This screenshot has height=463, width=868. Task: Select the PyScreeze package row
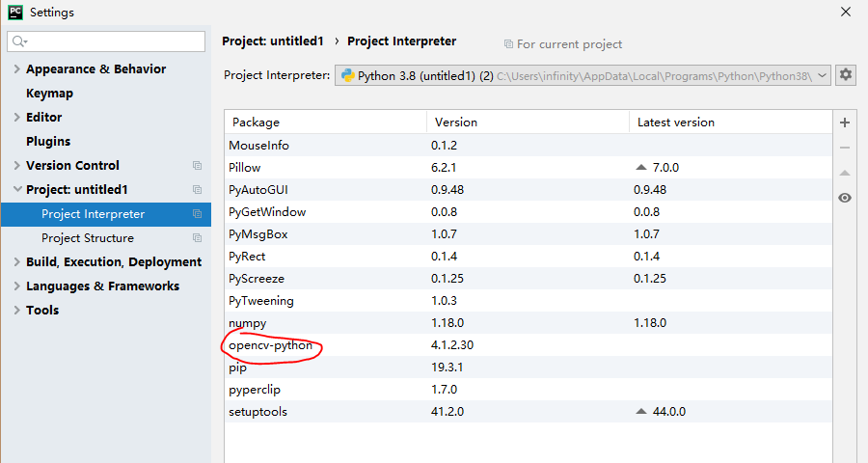pos(529,278)
